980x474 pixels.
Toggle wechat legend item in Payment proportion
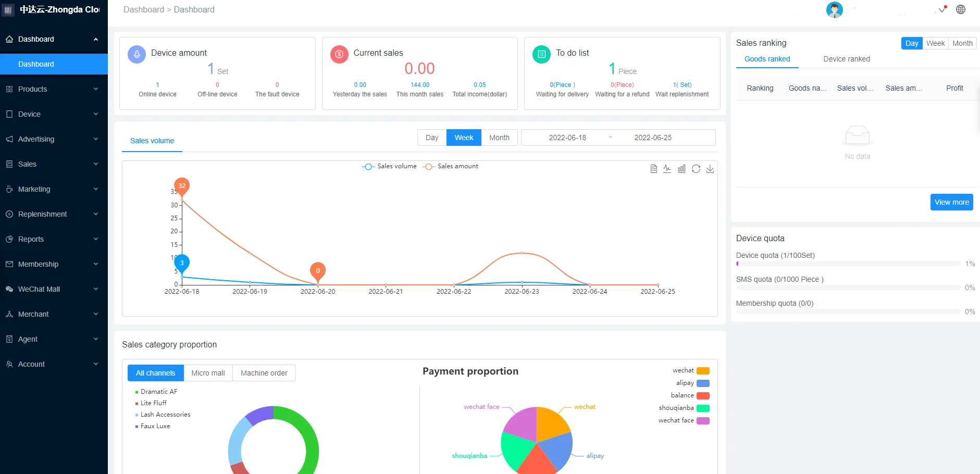(691, 371)
